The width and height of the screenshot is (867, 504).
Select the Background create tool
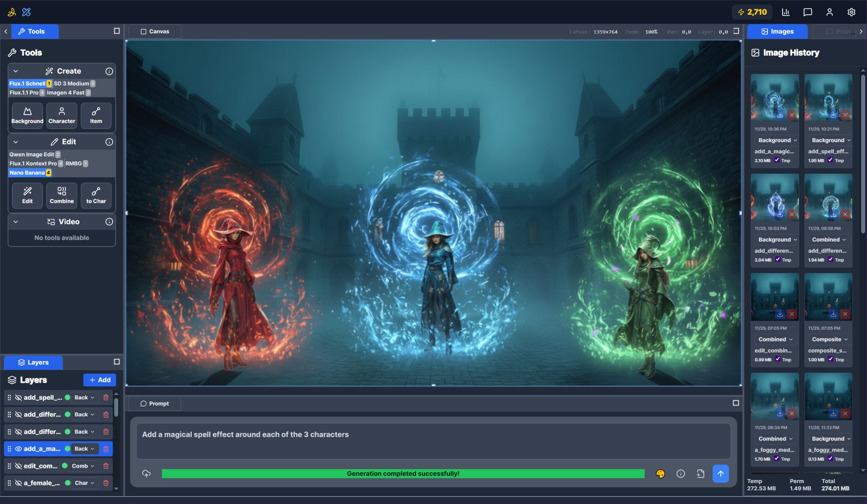point(27,115)
